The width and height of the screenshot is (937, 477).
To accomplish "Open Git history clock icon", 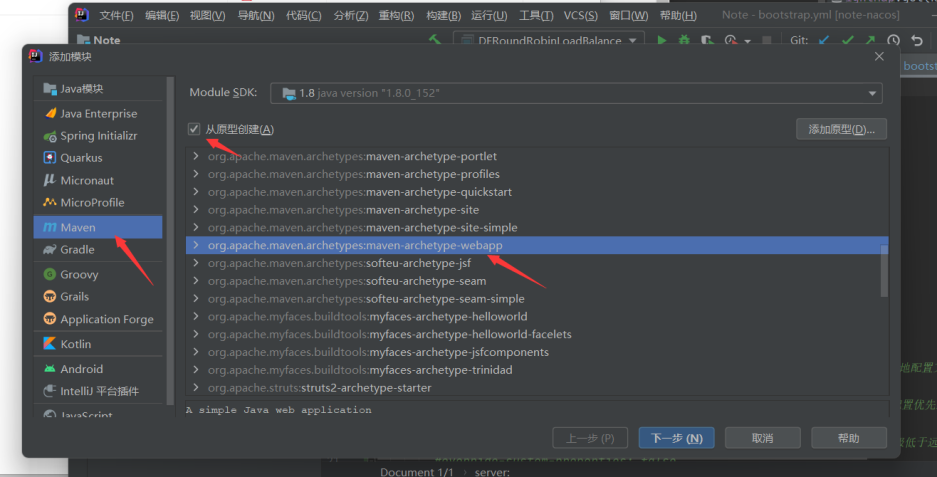I will tap(893, 40).
